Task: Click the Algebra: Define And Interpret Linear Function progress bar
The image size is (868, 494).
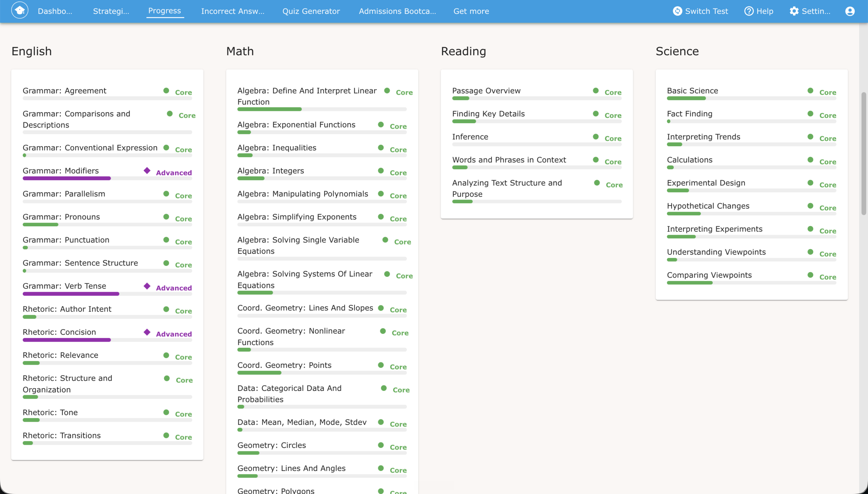Action: point(322,109)
